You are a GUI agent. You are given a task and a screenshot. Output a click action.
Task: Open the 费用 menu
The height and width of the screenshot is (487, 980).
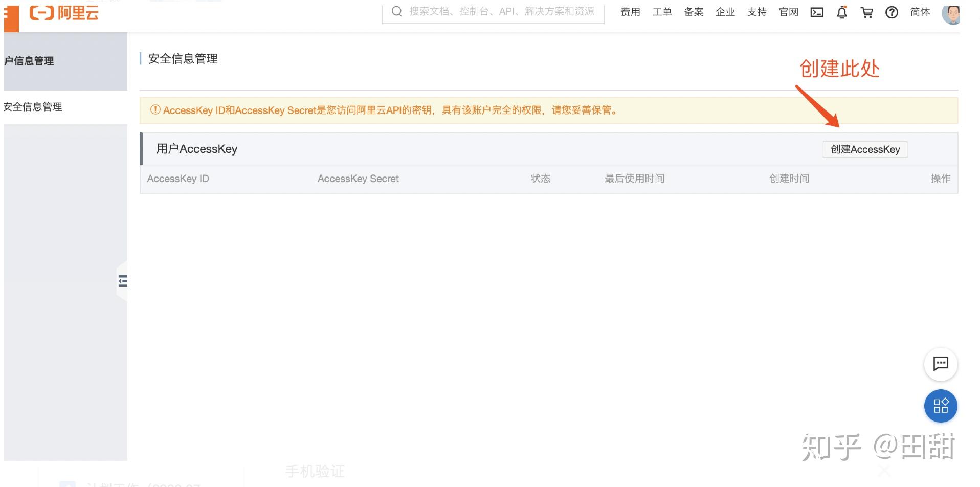(630, 12)
